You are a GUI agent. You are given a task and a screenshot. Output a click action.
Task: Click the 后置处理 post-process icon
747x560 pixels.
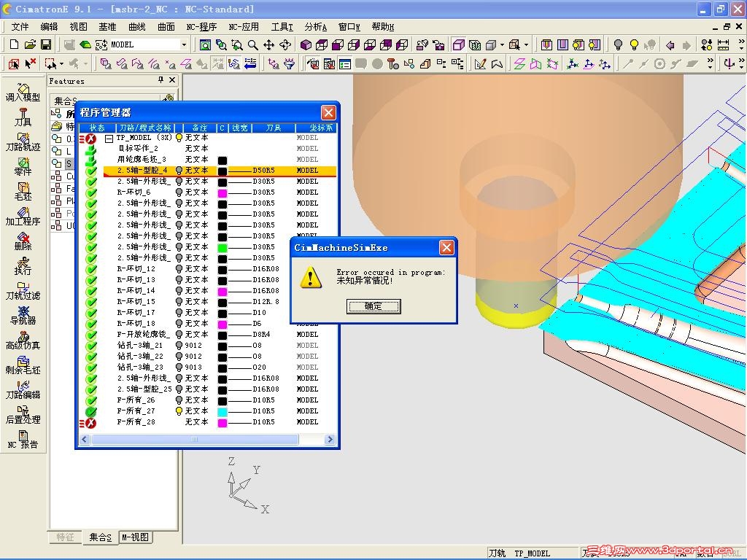(x=23, y=414)
